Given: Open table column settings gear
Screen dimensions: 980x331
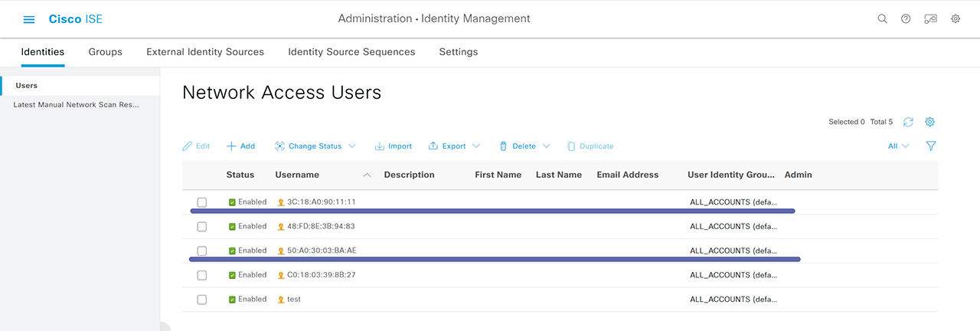Looking at the screenshot, I should coord(930,122).
